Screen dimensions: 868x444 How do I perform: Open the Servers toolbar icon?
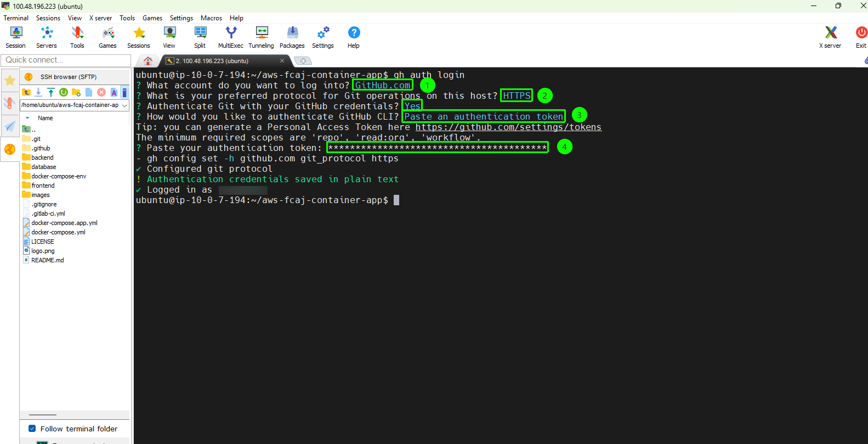pos(47,37)
